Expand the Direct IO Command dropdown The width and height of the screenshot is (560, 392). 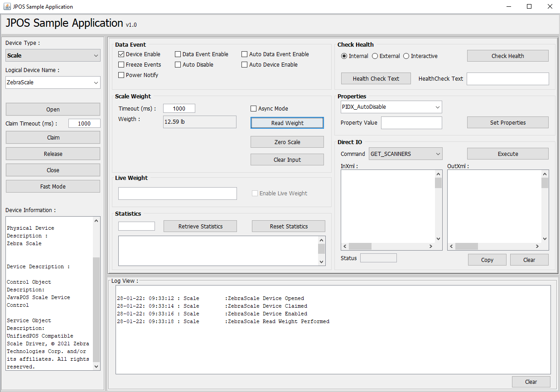pyautogui.click(x=406, y=154)
